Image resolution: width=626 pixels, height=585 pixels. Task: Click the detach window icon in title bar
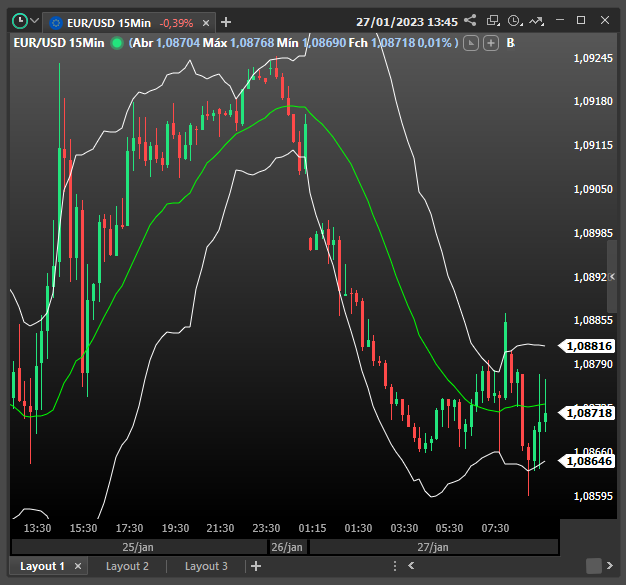(x=493, y=20)
